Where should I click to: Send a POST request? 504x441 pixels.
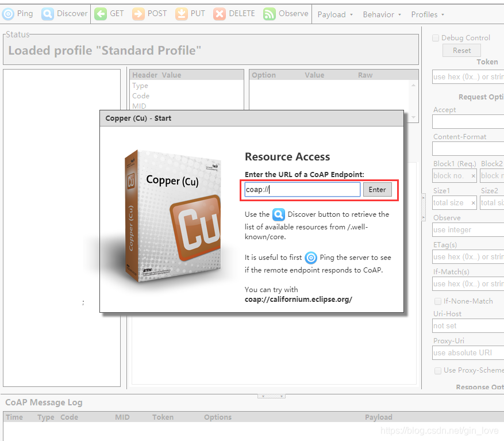coord(149,14)
